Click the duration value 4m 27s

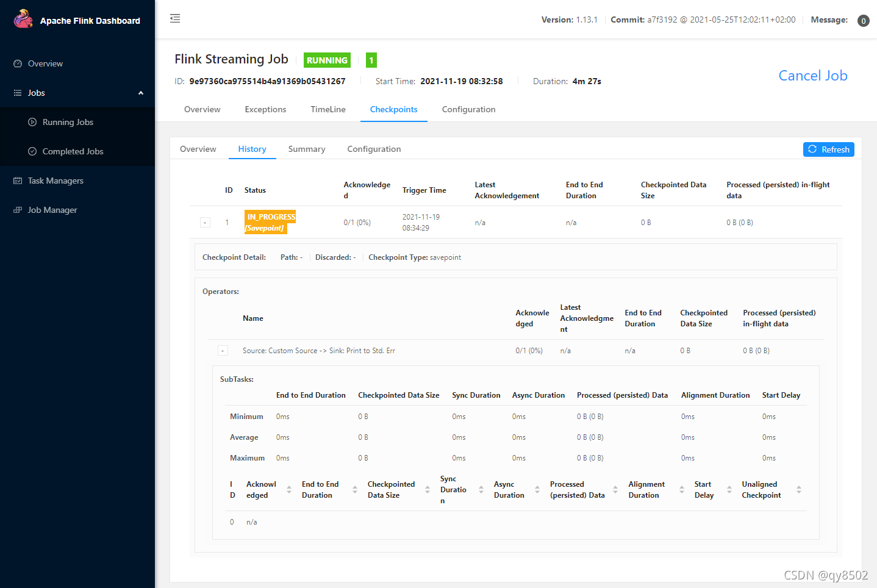point(587,81)
